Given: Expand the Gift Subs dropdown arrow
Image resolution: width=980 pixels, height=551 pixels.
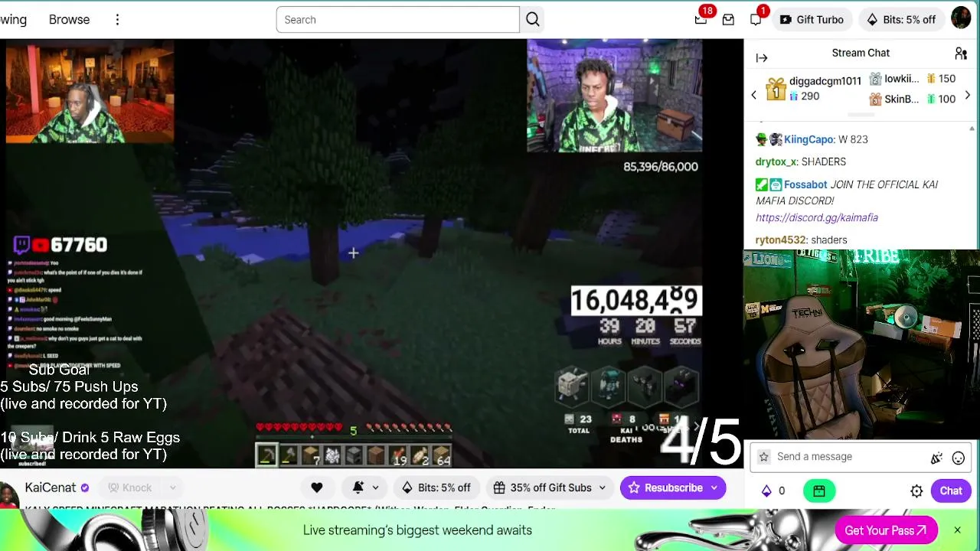Looking at the screenshot, I should (x=603, y=487).
